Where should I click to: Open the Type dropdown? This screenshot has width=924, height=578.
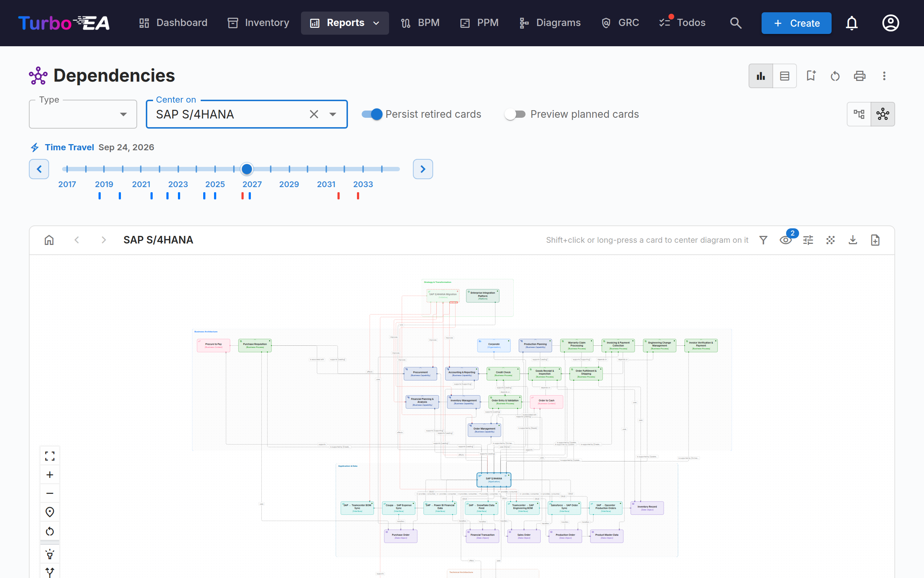[x=83, y=114]
